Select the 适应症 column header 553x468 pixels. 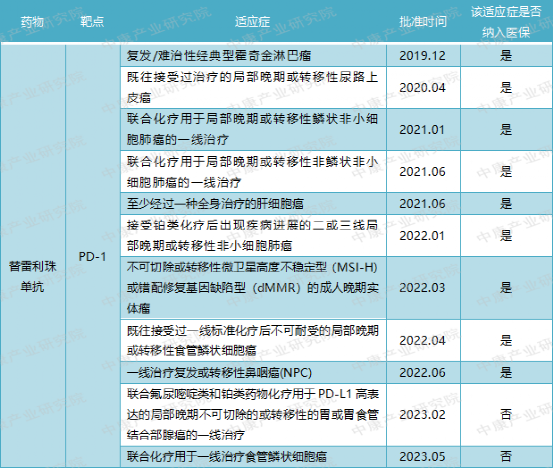tap(253, 22)
